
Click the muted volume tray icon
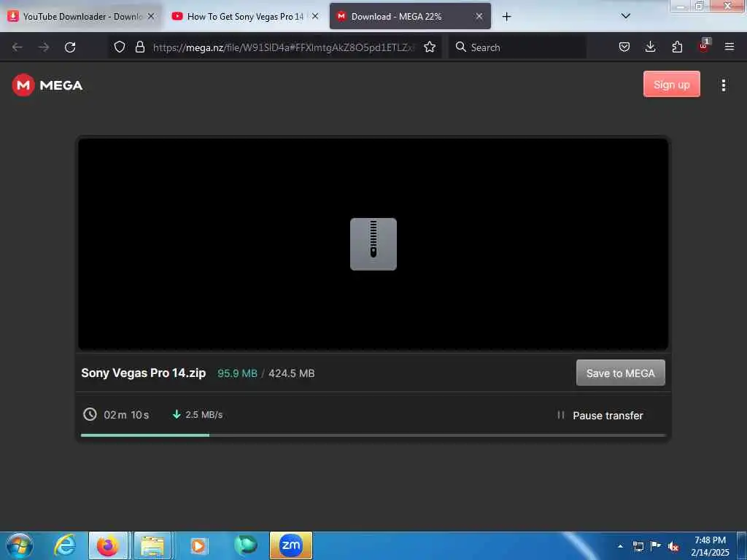point(673,547)
